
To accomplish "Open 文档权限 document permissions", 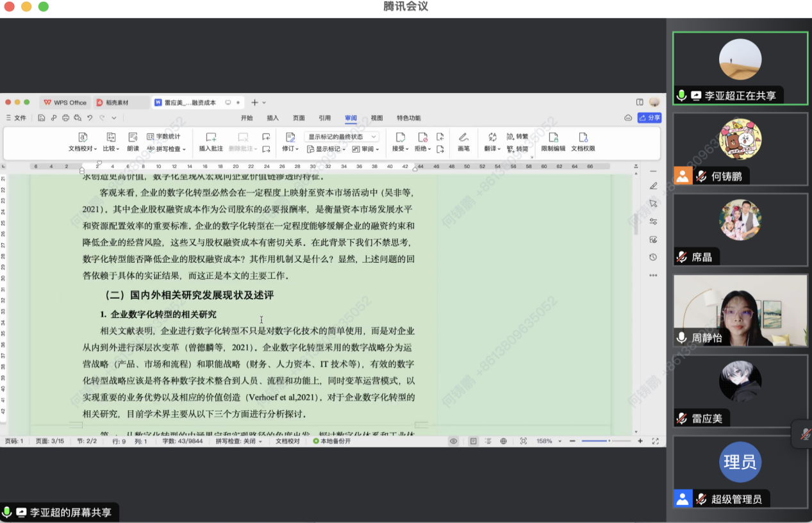I will (583, 142).
